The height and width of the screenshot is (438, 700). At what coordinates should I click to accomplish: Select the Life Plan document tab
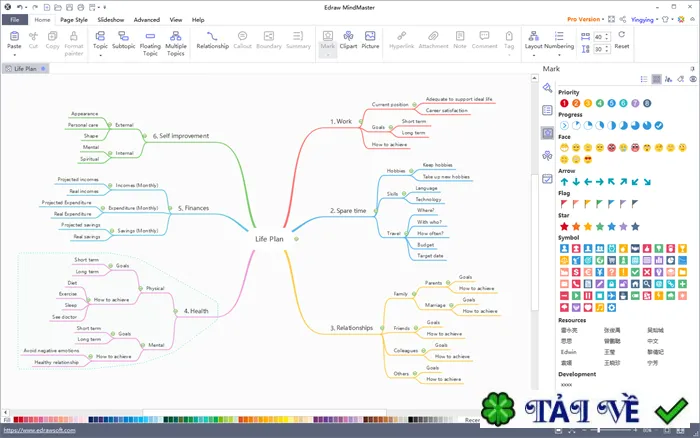click(25, 68)
